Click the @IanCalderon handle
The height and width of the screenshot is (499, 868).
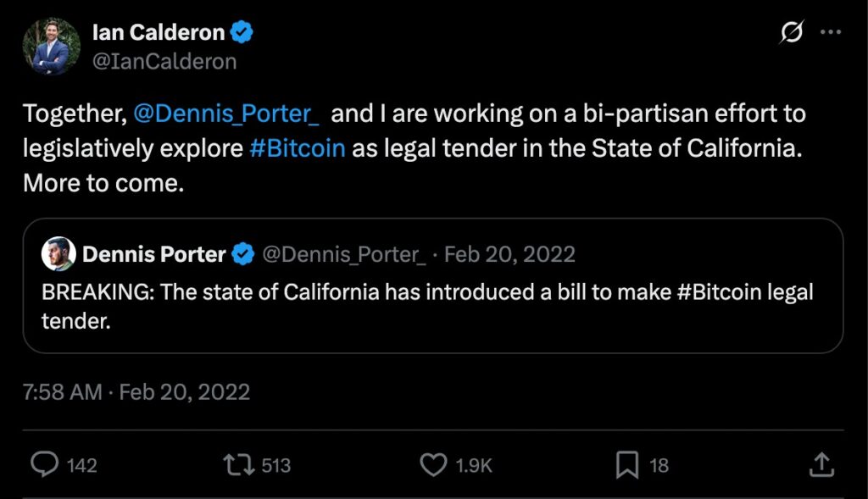164,62
